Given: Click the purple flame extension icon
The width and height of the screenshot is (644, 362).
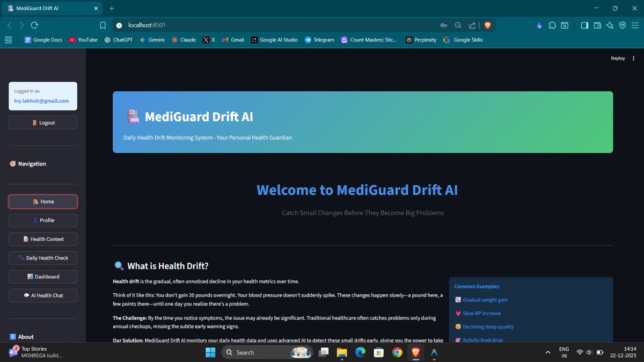Looking at the screenshot, I should click(539, 25).
